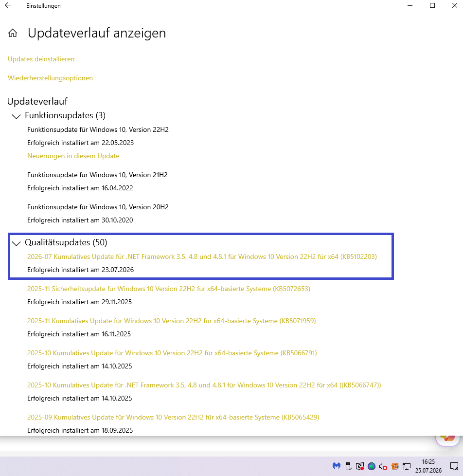Click the text Funktionsupdate für Windows 10, Version 21H2
Screen dimensions: 463x476
tap(97, 175)
